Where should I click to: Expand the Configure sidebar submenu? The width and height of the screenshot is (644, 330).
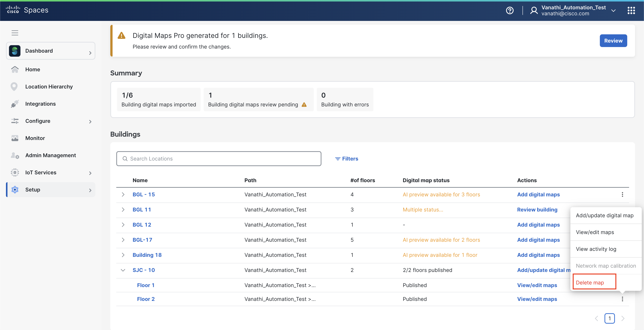90,122
